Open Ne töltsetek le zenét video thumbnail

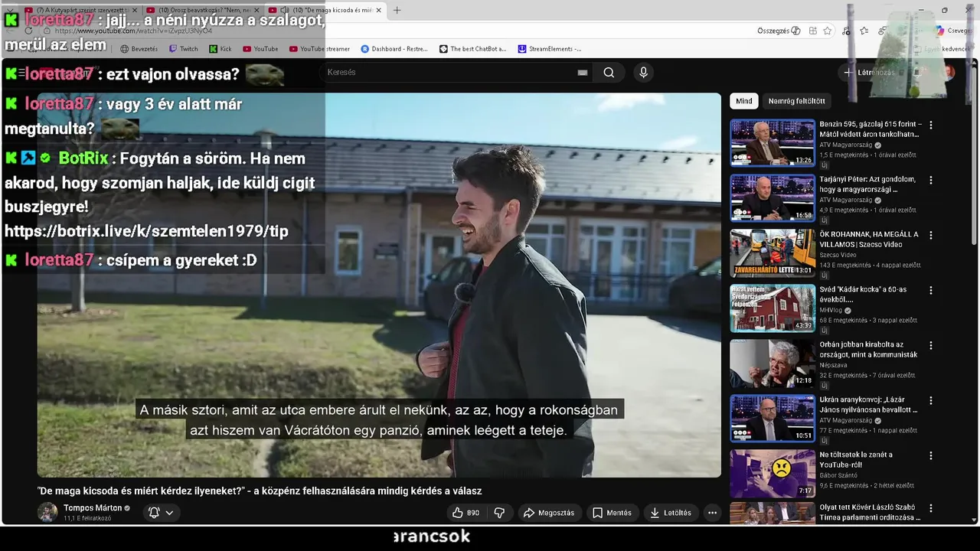[x=773, y=473]
